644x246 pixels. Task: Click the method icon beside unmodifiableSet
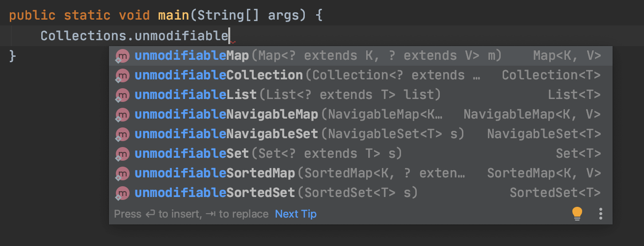pyautogui.click(x=122, y=154)
